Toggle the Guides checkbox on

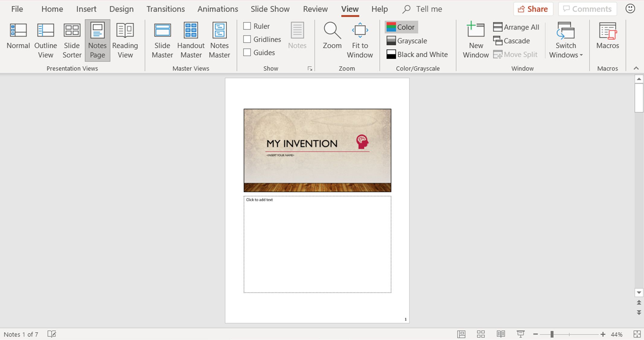tap(247, 52)
